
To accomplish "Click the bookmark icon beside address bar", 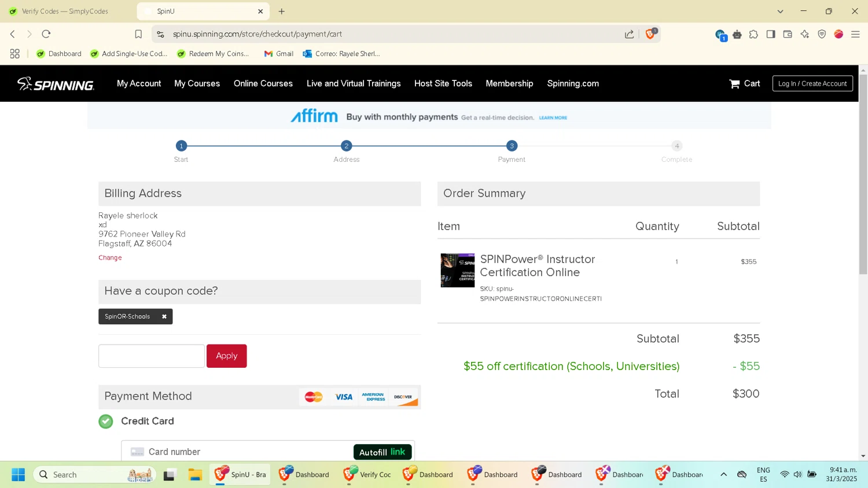I will pos(138,34).
